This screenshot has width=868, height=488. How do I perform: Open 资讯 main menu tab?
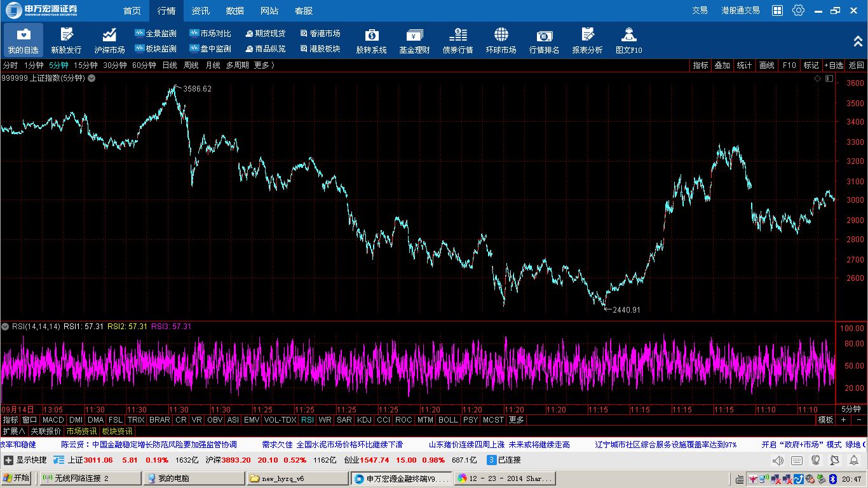click(201, 11)
